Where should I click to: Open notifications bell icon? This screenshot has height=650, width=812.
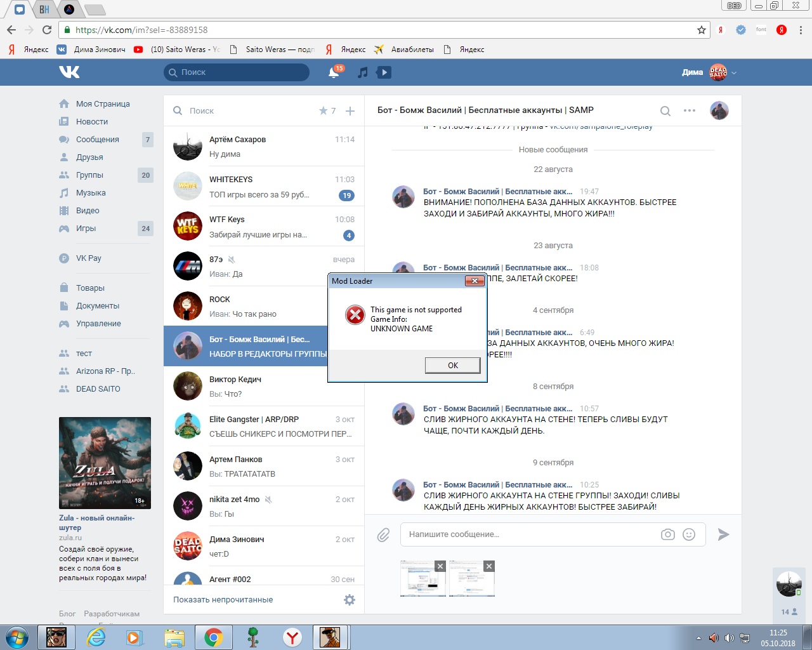point(334,72)
